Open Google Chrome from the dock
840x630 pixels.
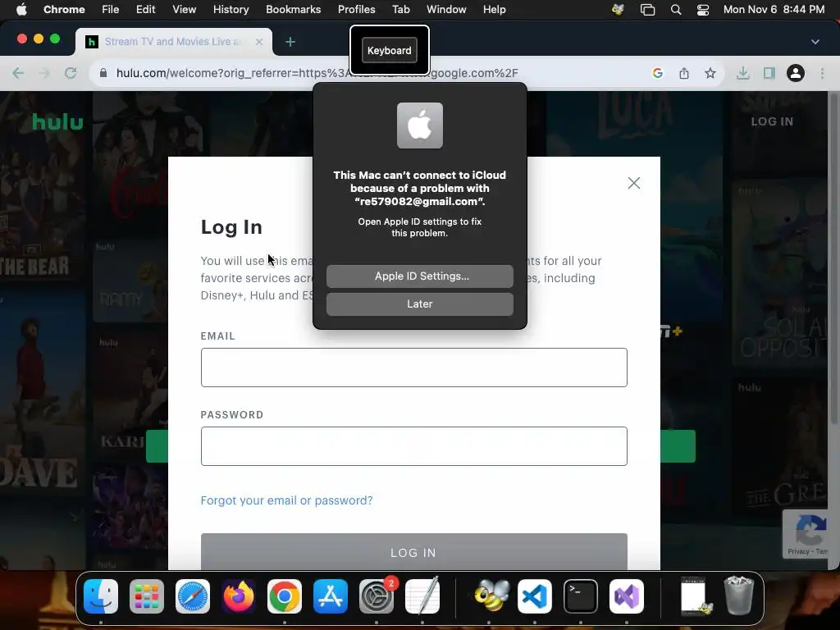[285, 596]
